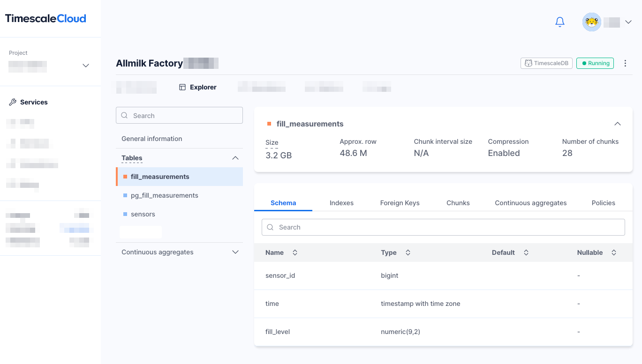Open the Continuous aggregates tab
Viewport: 642px width, 364px height.
pyautogui.click(x=531, y=203)
